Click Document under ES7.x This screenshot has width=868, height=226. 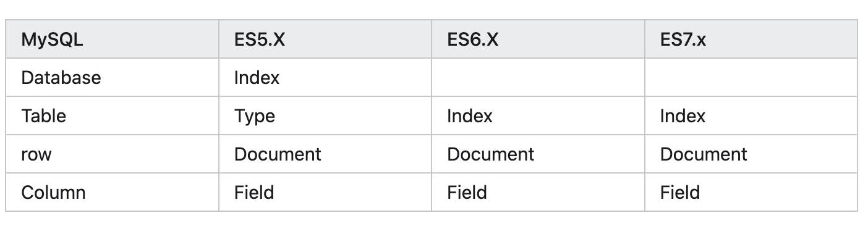(x=751, y=154)
